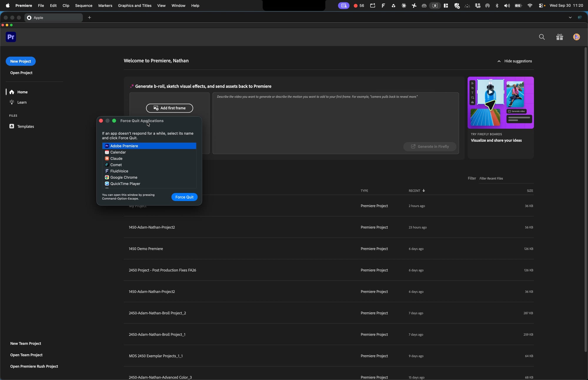
Task: Click the battery status icon in the menu bar
Action: tap(518, 6)
